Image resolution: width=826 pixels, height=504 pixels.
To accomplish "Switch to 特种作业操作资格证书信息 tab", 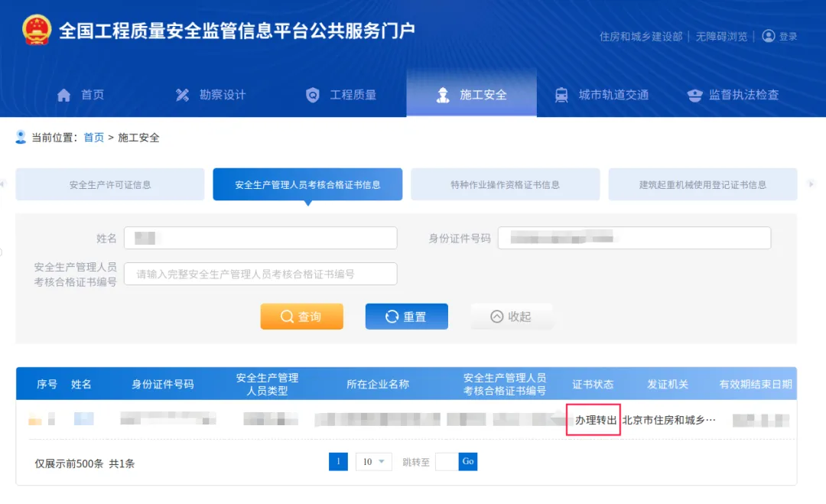I will [x=505, y=185].
